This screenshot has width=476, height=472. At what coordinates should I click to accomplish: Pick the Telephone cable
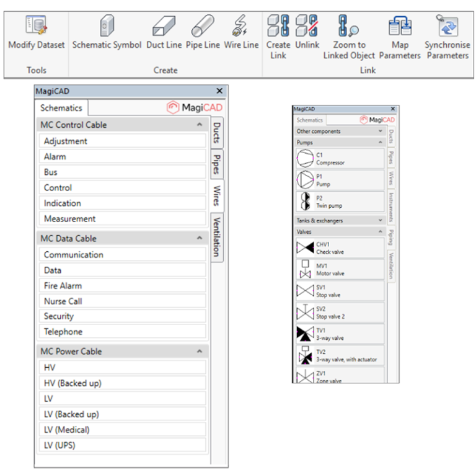pyautogui.click(x=122, y=331)
